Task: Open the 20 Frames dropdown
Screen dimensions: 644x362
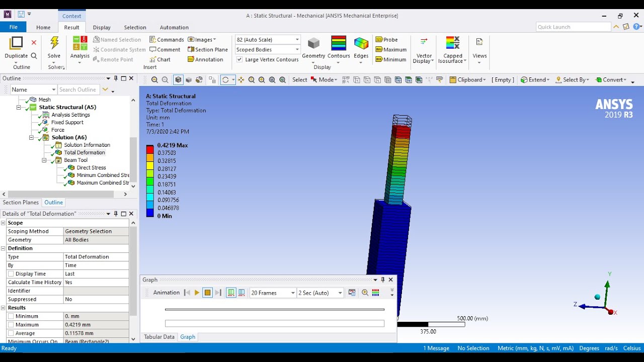Action: pyautogui.click(x=273, y=293)
